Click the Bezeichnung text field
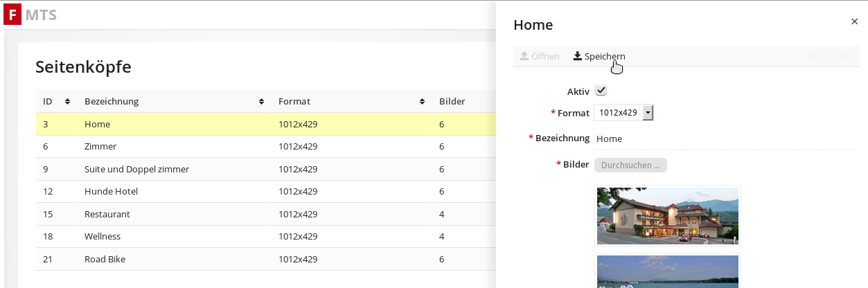The height and width of the screenshot is (288, 868). coord(724,138)
